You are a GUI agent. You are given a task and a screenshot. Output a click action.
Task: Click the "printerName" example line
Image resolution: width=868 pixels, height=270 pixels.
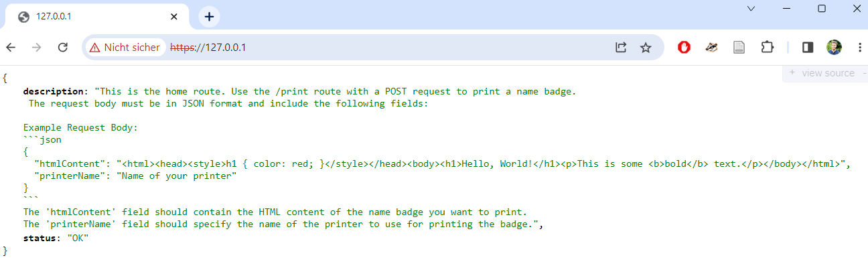click(135, 176)
